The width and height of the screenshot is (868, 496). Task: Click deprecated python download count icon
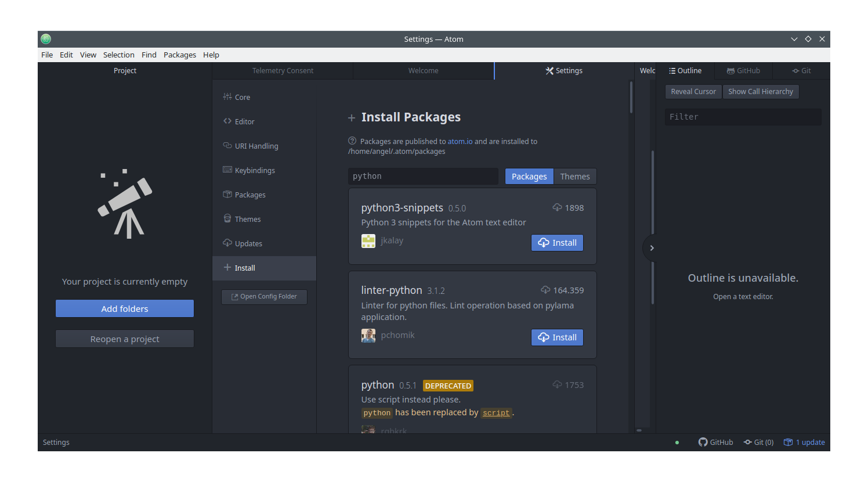coord(557,385)
